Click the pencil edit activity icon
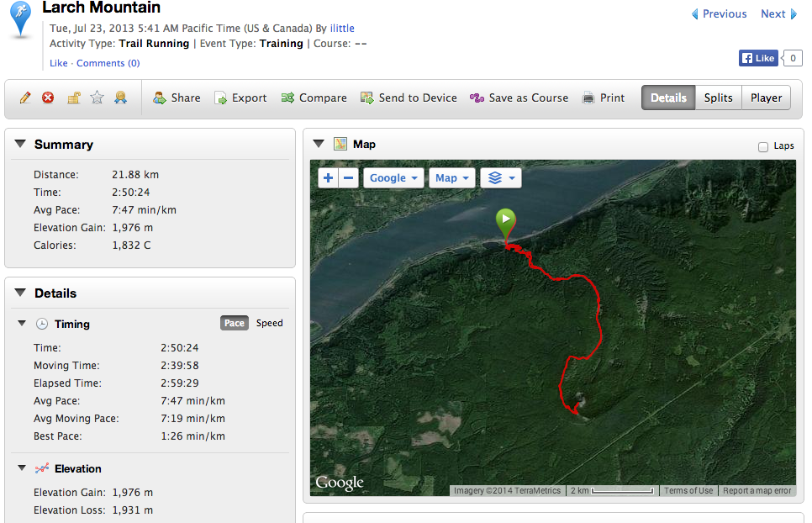 pos(25,98)
